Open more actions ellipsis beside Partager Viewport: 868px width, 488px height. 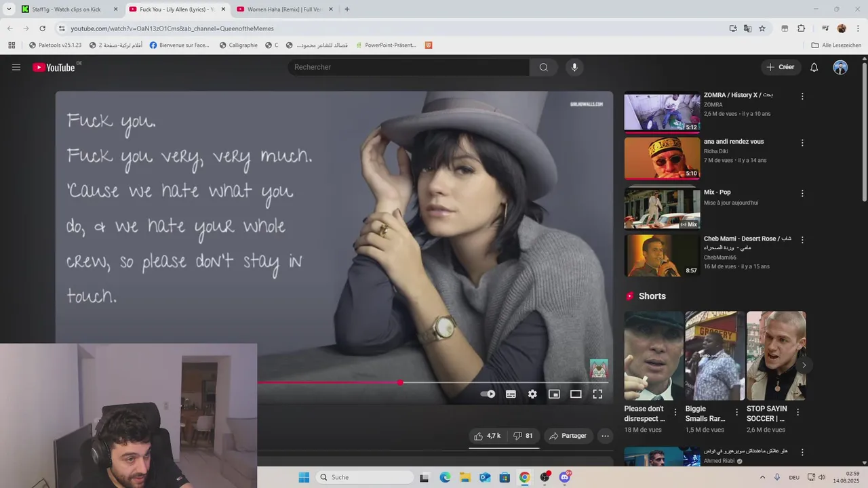point(605,436)
